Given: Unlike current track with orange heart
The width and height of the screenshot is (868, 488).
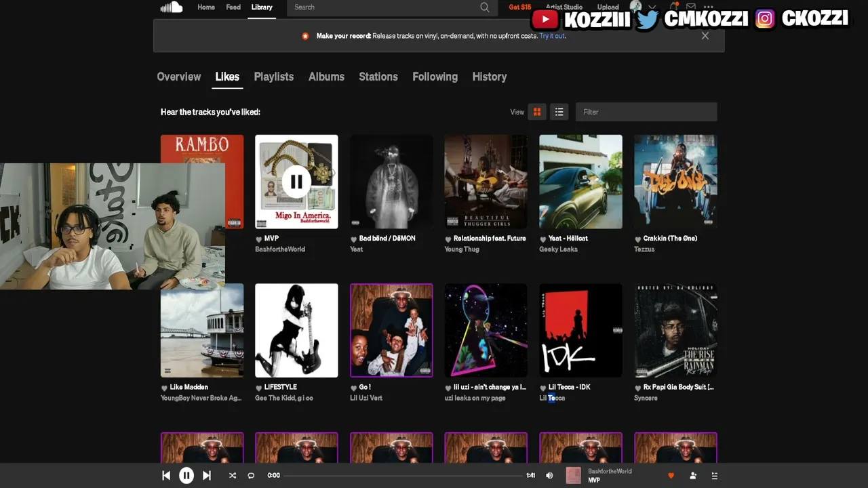Looking at the screenshot, I should [x=671, y=476].
